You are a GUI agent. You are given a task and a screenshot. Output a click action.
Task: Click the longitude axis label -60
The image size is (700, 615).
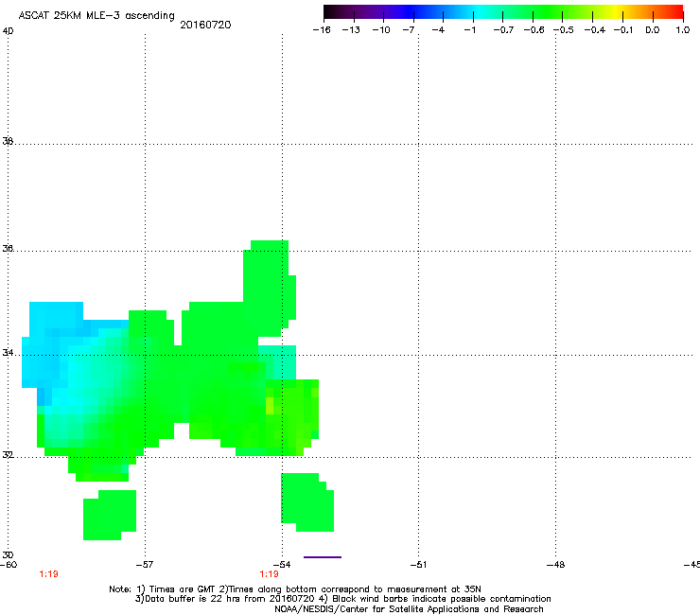coord(9,565)
